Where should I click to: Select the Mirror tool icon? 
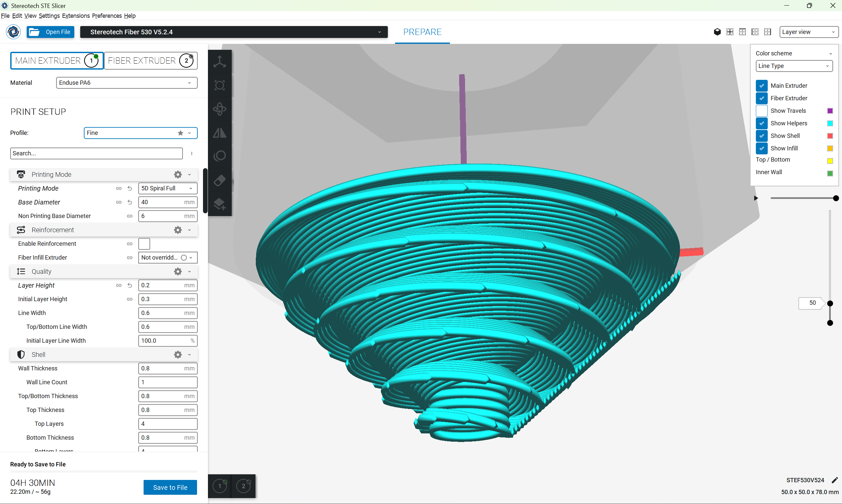pyautogui.click(x=219, y=133)
